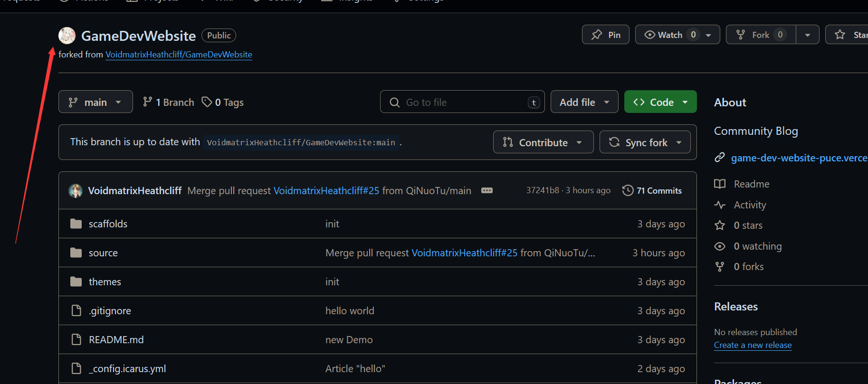View 0 forks in About sidebar
868x384 pixels.
pyautogui.click(x=748, y=266)
